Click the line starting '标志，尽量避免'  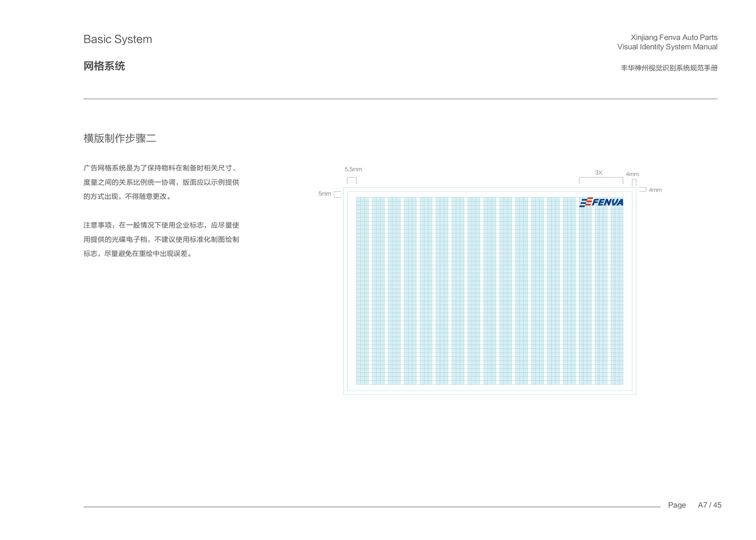point(138,254)
